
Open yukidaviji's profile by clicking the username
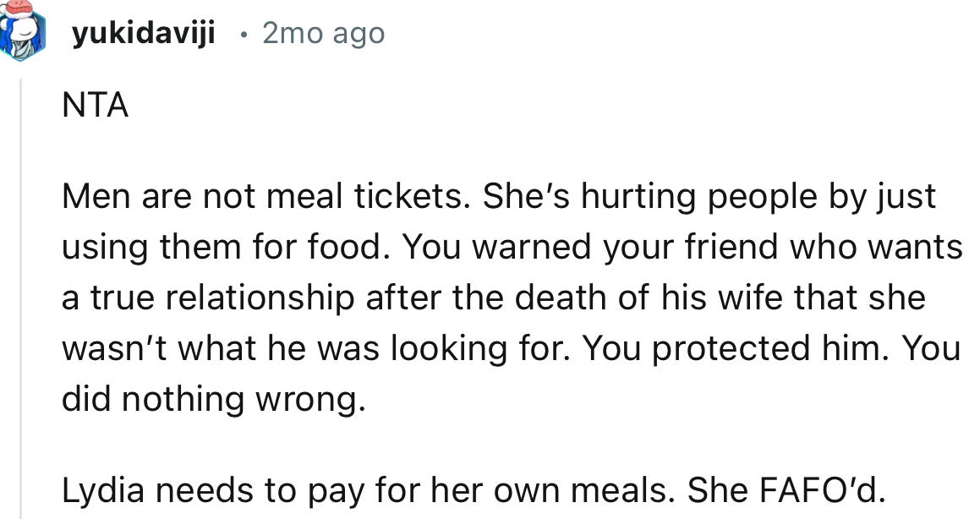(146, 33)
